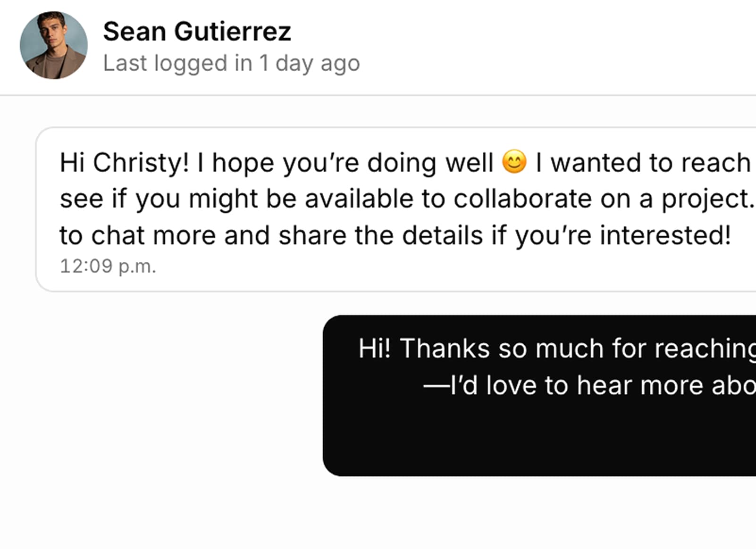
Task: Click the 12:09 p.m. message timestamp
Action: tap(108, 266)
